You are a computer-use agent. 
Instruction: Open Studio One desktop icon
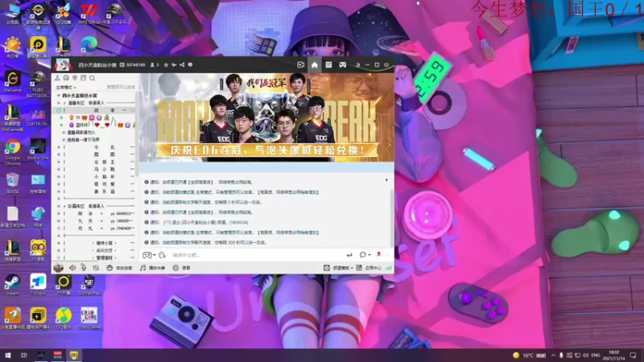38,151
